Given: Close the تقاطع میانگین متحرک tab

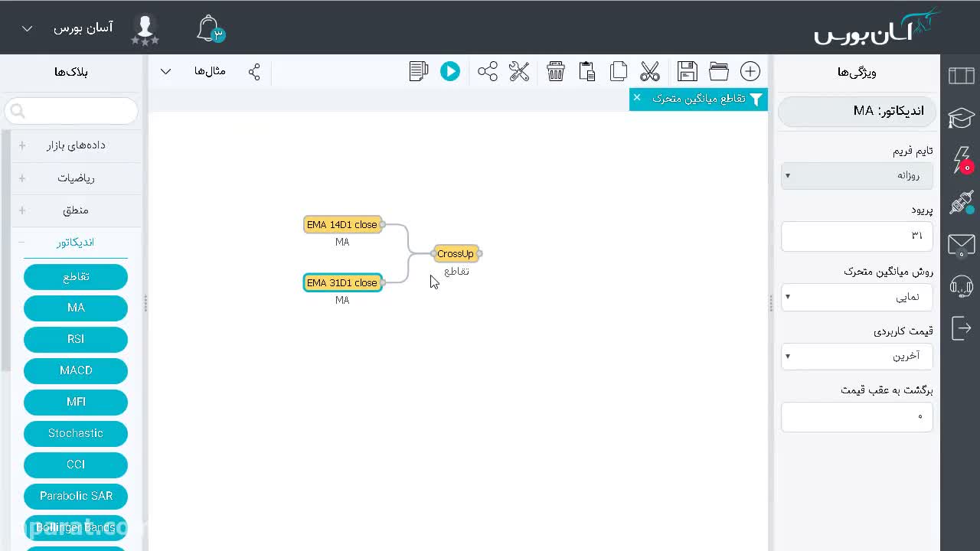Looking at the screenshot, I should pos(637,98).
